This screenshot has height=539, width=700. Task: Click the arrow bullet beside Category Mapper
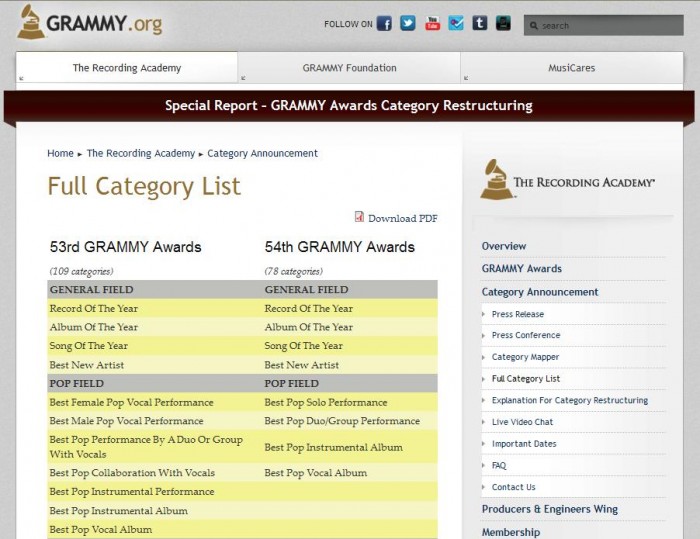[x=483, y=357]
